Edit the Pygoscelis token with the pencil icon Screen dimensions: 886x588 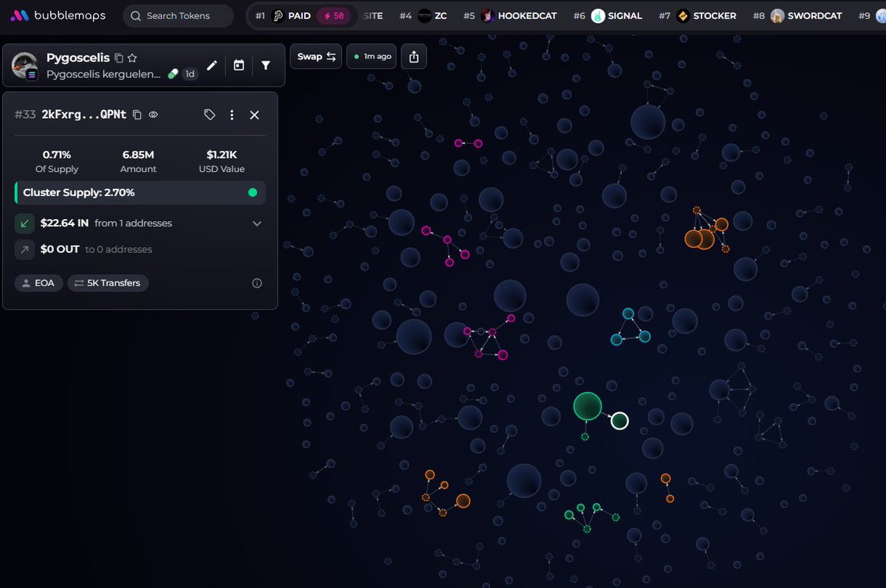(x=212, y=65)
